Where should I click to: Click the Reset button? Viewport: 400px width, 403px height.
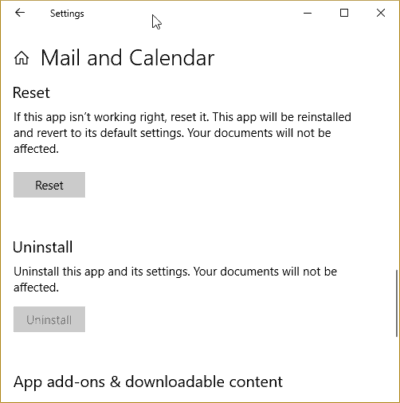coord(49,185)
